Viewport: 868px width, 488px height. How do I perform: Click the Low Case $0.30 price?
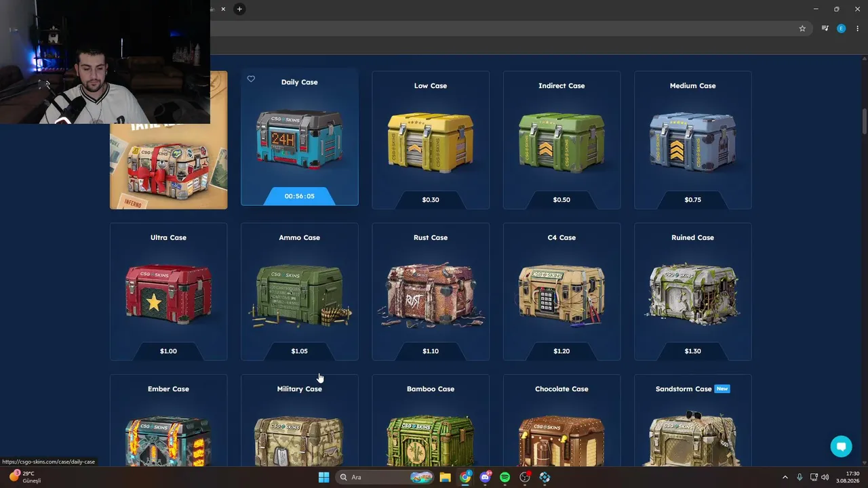pos(431,200)
